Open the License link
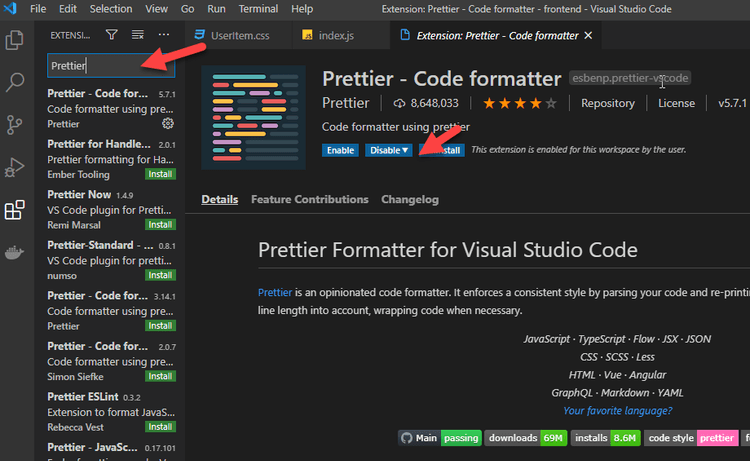Image resolution: width=750 pixels, height=461 pixels. click(676, 103)
